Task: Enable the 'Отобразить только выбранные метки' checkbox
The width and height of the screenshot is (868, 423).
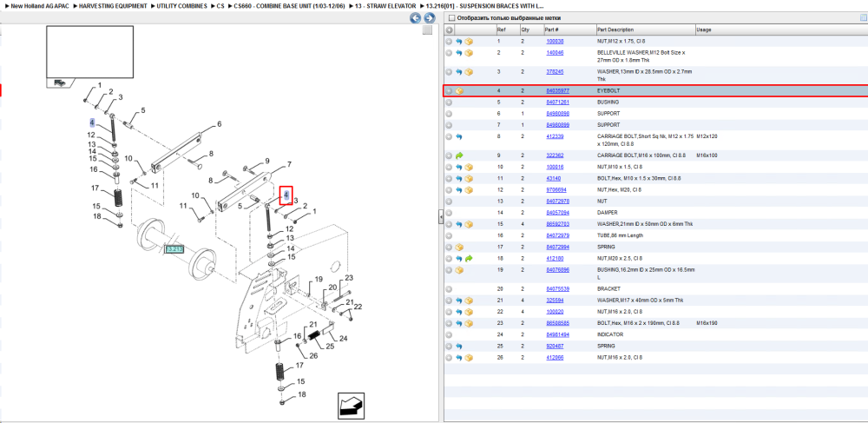Action: tap(451, 18)
